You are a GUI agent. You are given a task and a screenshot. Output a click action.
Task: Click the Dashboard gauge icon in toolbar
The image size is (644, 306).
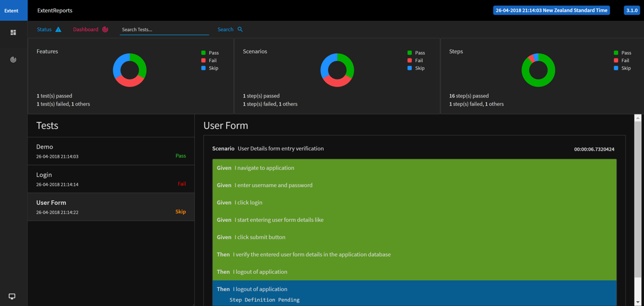pos(105,30)
